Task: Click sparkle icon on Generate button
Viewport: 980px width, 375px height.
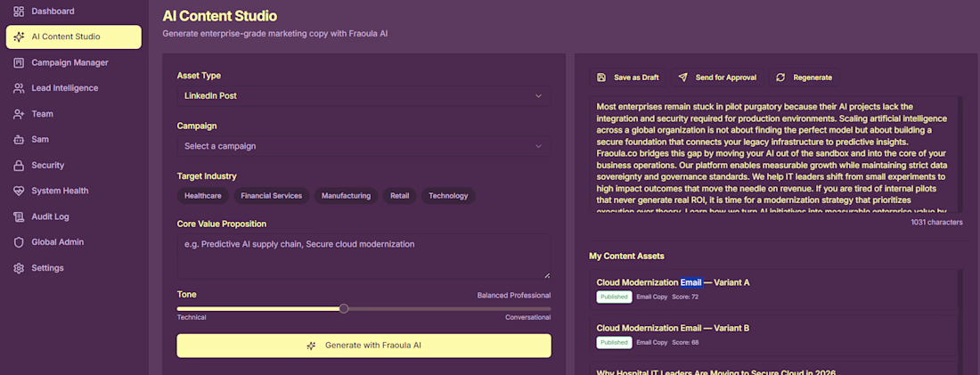Action: (311, 346)
